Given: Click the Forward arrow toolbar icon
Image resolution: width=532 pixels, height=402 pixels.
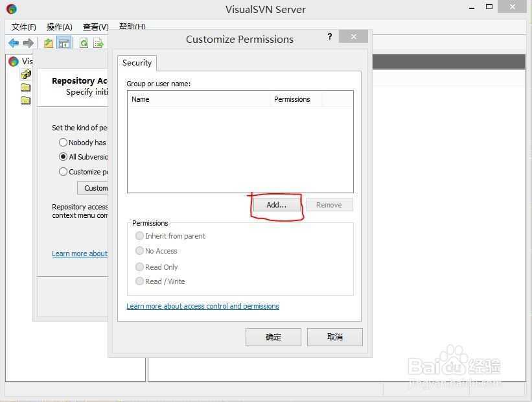Looking at the screenshot, I should pyautogui.click(x=29, y=43).
